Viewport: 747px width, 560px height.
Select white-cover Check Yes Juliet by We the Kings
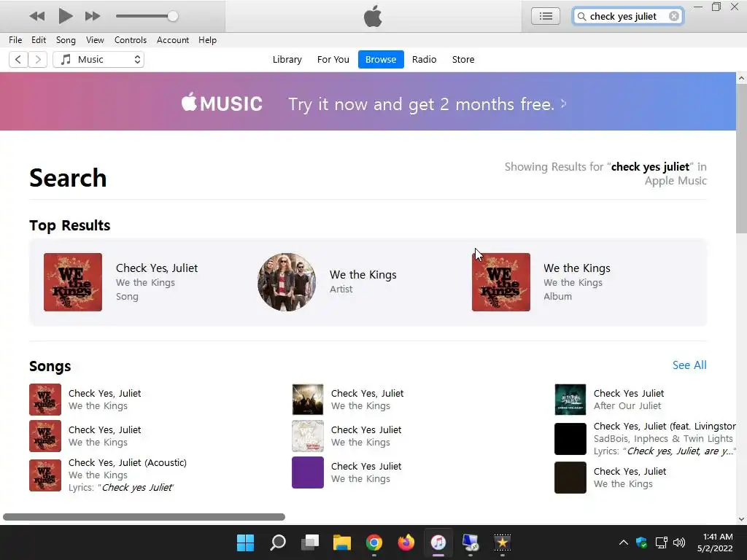(366, 429)
